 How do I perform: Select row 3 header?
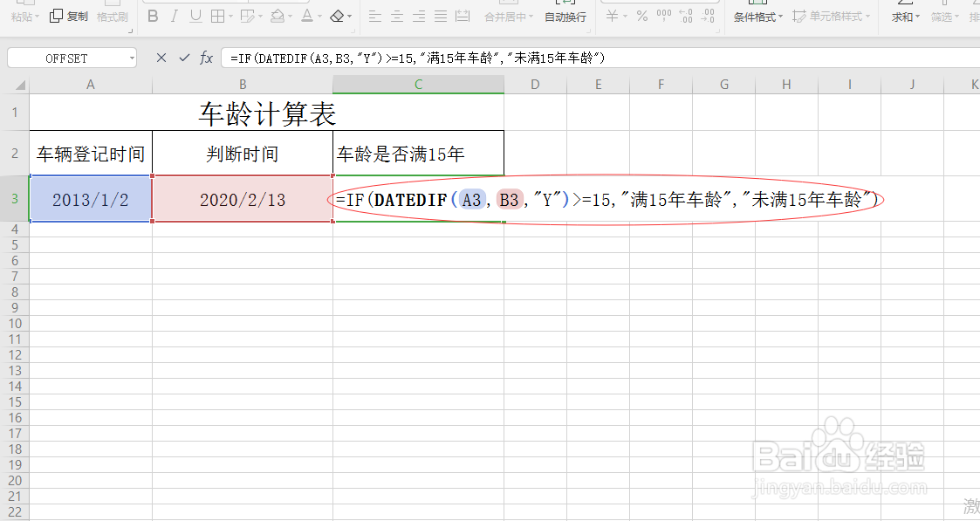tap(14, 199)
